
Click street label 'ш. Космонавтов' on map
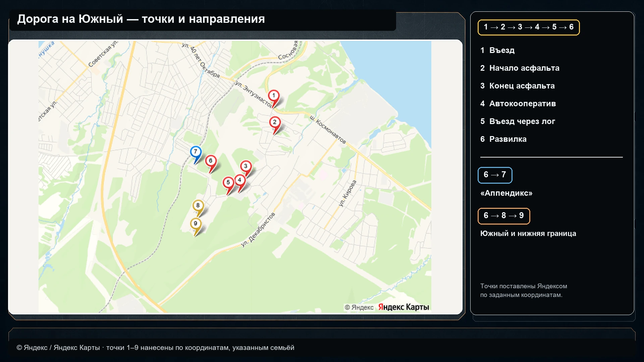click(x=327, y=129)
